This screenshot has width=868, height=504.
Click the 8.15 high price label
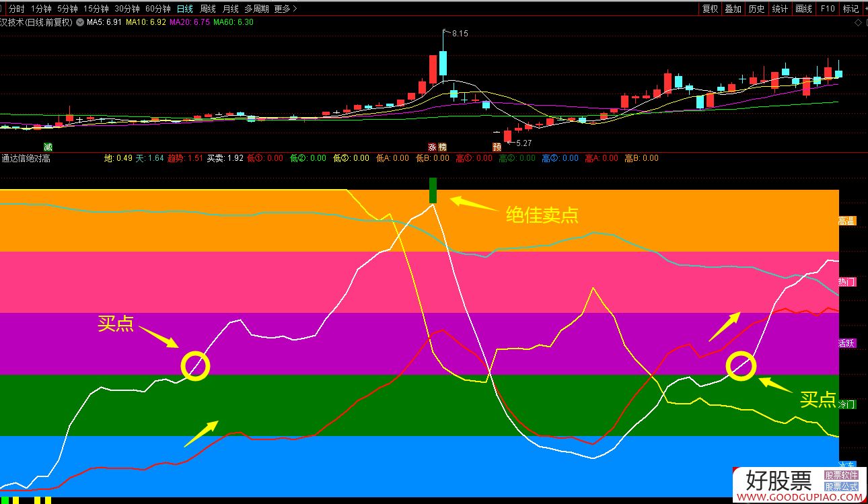[459, 33]
